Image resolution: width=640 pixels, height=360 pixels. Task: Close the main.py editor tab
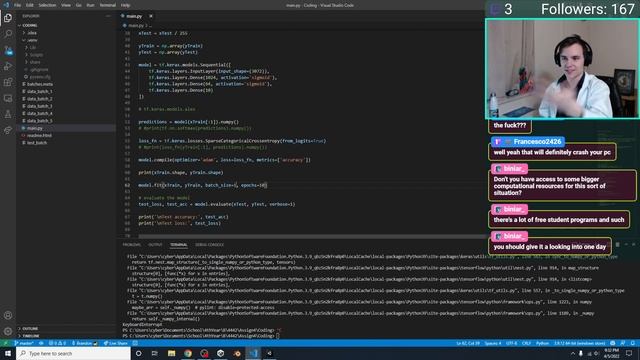[151, 16]
